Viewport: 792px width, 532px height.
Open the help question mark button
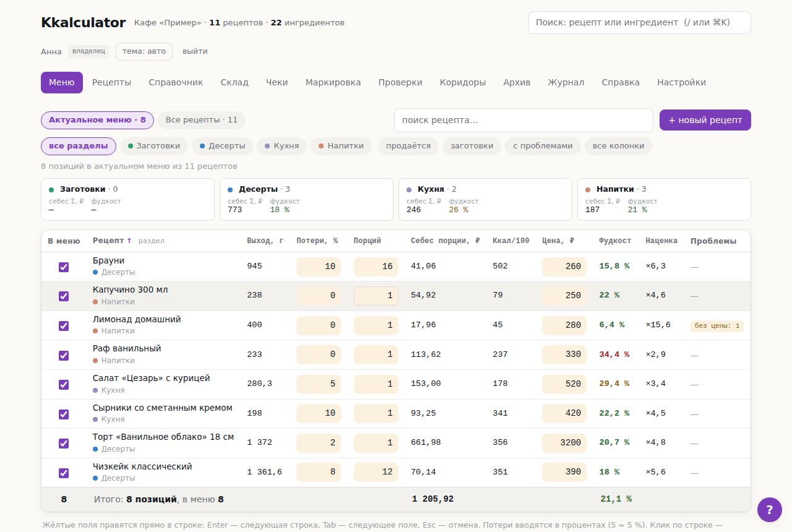[770, 510]
